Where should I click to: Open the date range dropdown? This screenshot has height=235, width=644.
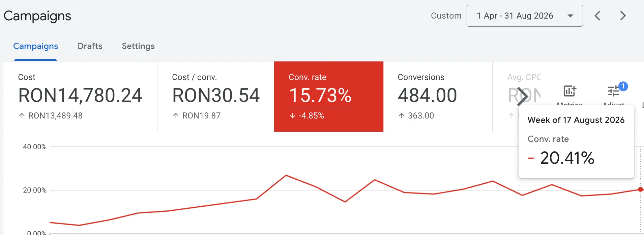tap(524, 16)
